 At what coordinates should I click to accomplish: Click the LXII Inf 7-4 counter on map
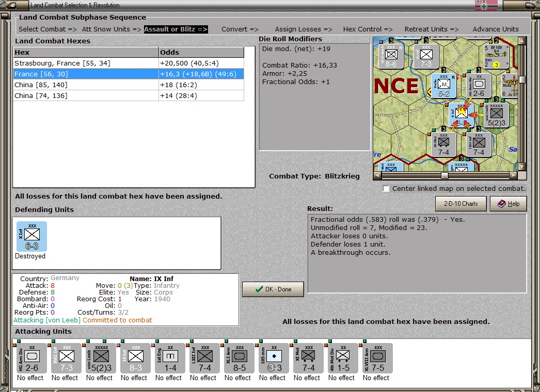pos(479,144)
